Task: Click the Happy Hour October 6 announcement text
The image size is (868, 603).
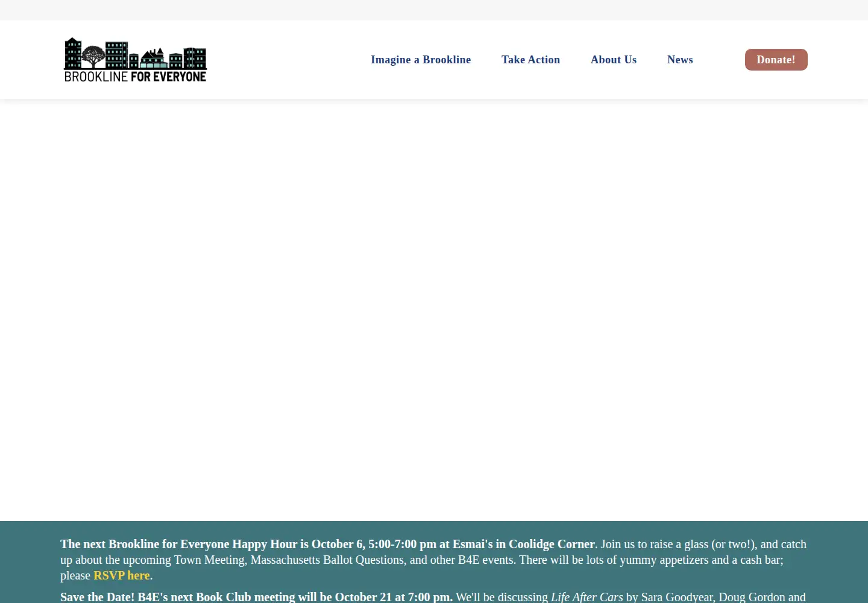Action: (327, 544)
